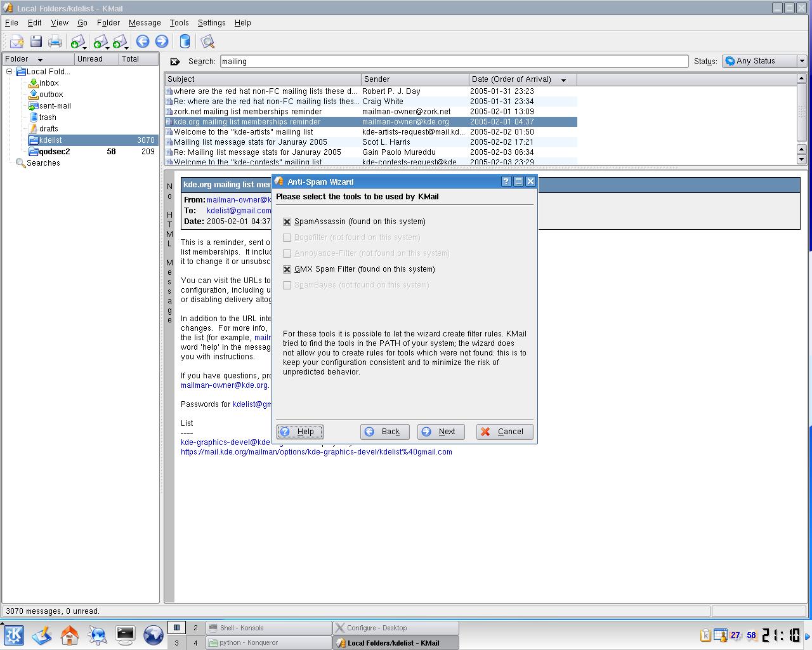Go to previous message with blue left arrow
The height and width of the screenshot is (650, 812).
click(143, 42)
